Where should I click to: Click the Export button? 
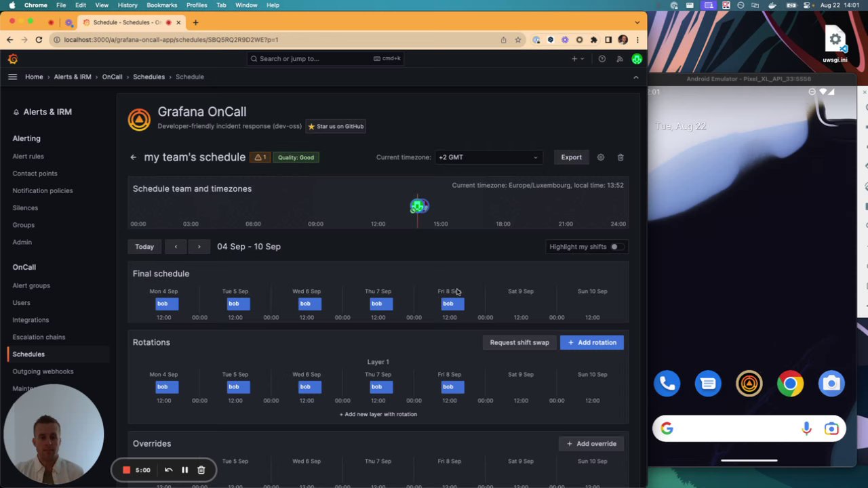[x=571, y=157]
